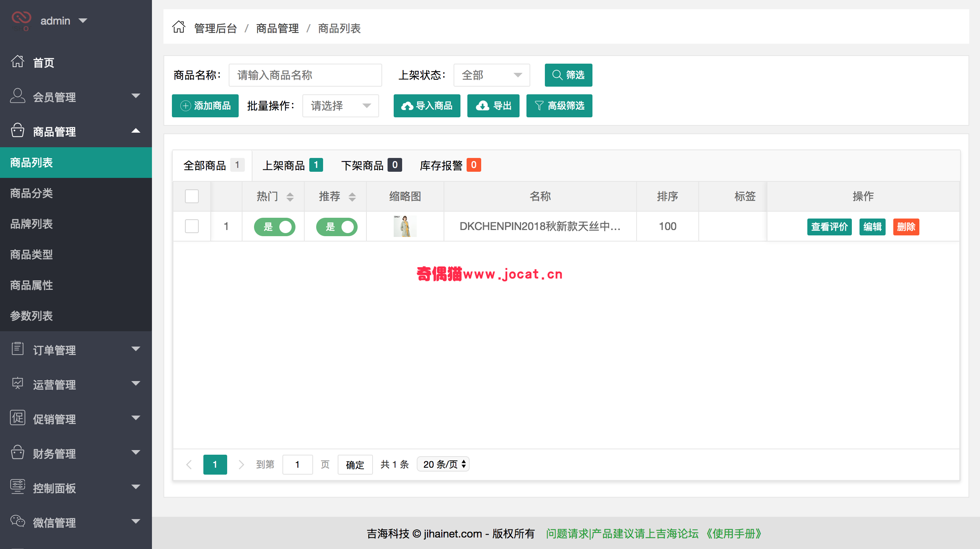The image size is (980, 549).
Task: Check the select-all header checkbox
Action: [x=192, y=196]
